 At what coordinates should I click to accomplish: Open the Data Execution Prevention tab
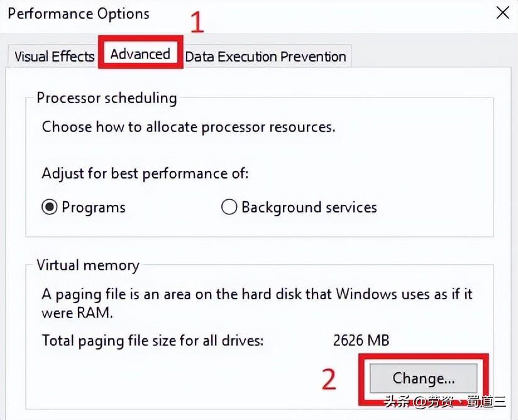(266, 57)
